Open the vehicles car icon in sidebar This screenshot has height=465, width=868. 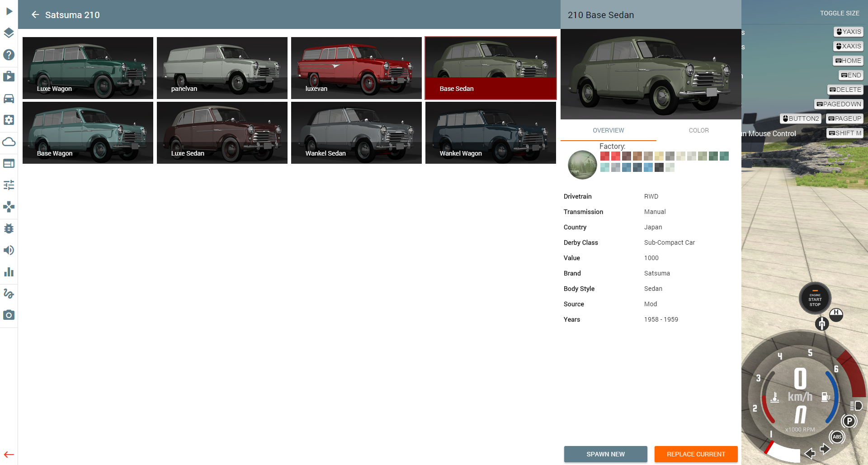[x=9, y=98]
